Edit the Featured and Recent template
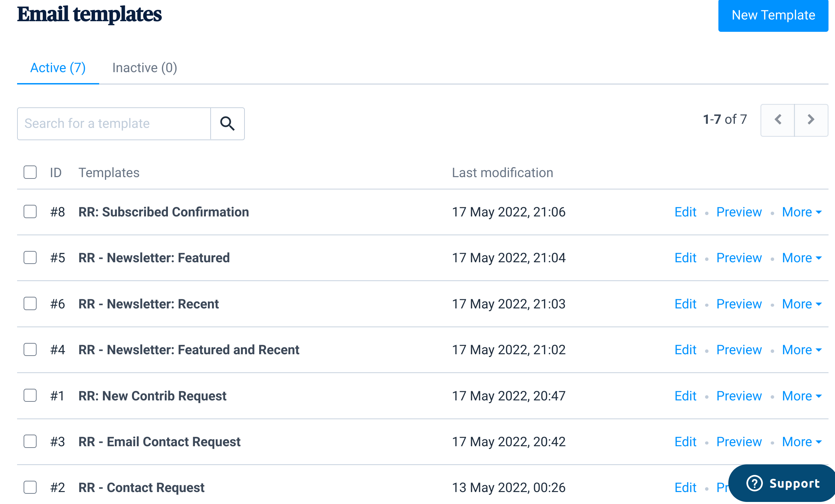835x504 pixels. (685, 350)
